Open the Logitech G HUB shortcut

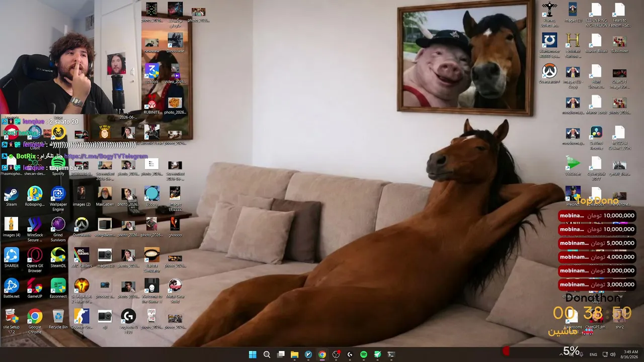point(128,321)
